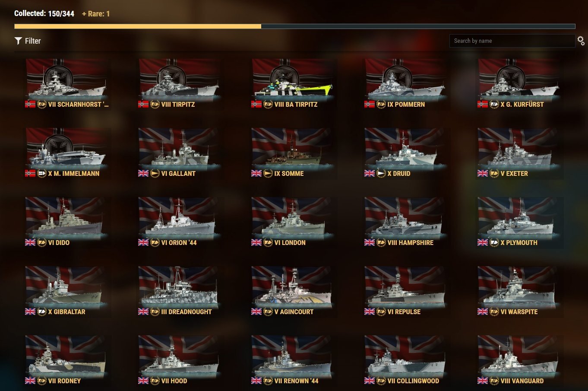Click the carrier class icon beside M. Immelmann
588x391 pixels.
tap(42, 173)
